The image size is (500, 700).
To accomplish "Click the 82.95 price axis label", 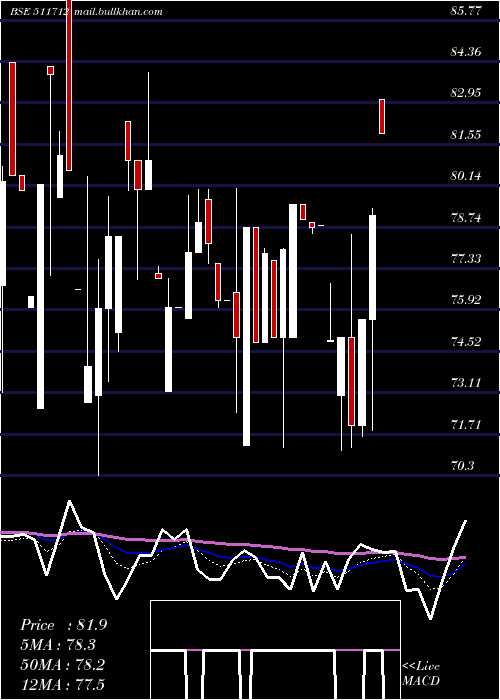I will [466, 93].
